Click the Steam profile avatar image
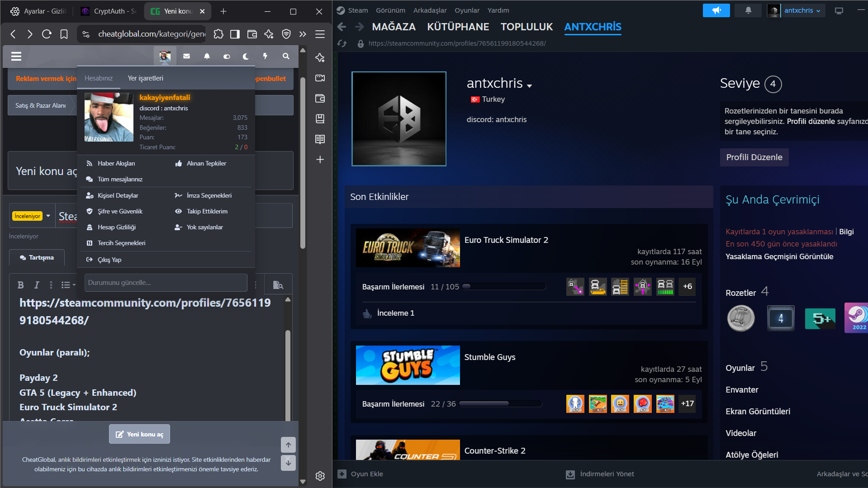 [x=399, y=119]
